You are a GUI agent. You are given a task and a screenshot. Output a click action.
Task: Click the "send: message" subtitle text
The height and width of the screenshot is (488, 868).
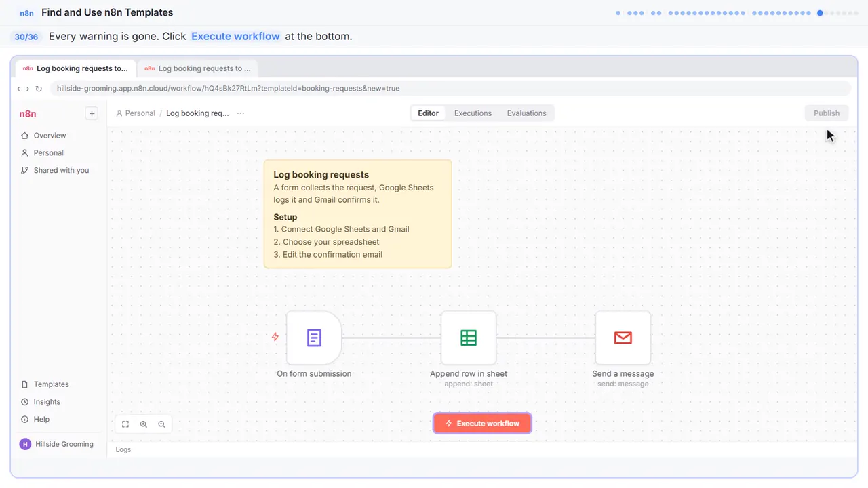click(x=623, y=384)
